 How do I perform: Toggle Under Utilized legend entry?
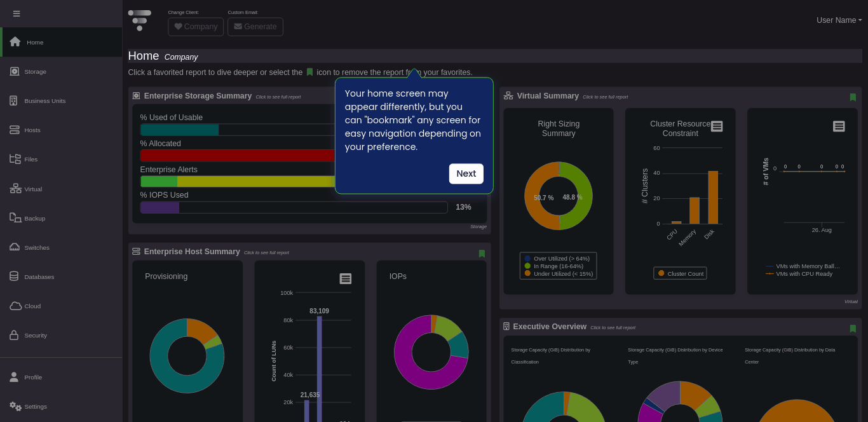559,274
